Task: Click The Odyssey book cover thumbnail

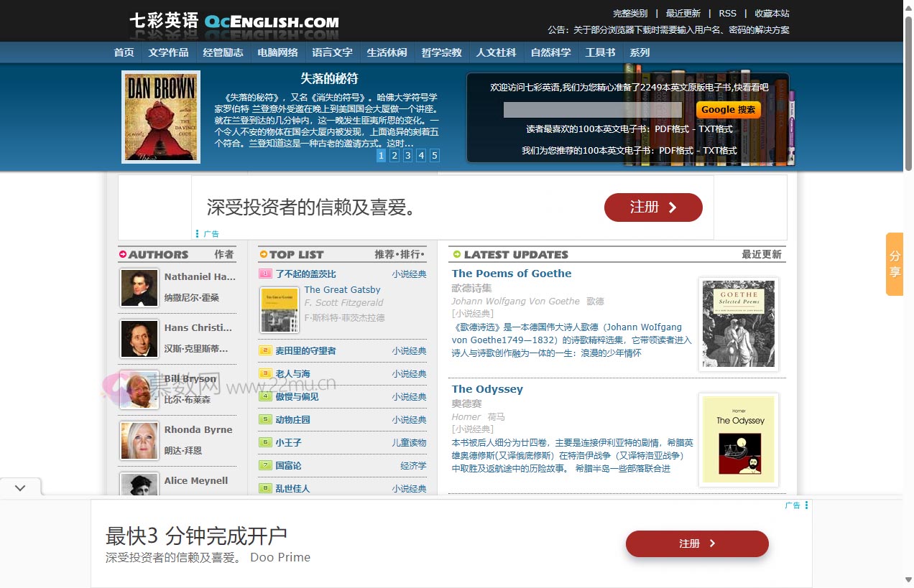Action: click(x=738, y=440)
